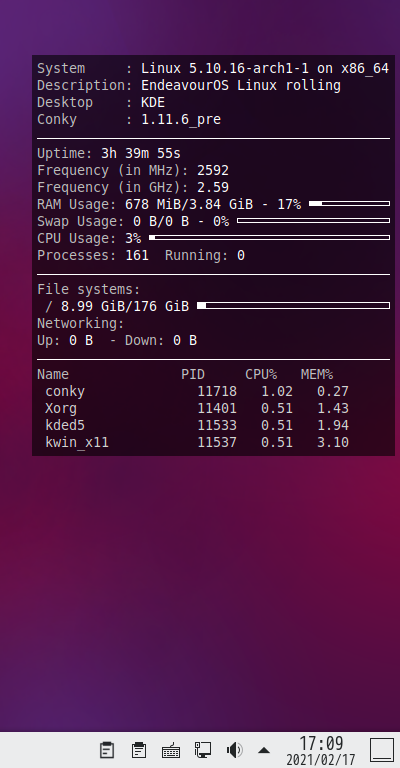Select the kwin_x11 process entry
Image resolution: width=400 pixels, height=768 pixels.
[x=193, y=442]
